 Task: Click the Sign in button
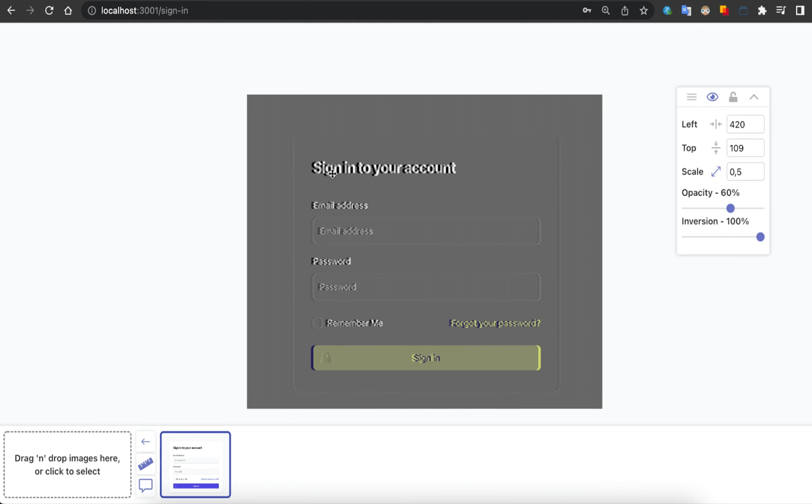tap(426, 358)
